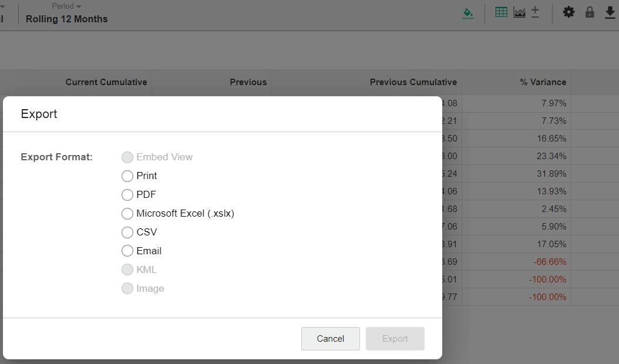
Task: Choose PDF as export format
Action: (x=127, y=195)
